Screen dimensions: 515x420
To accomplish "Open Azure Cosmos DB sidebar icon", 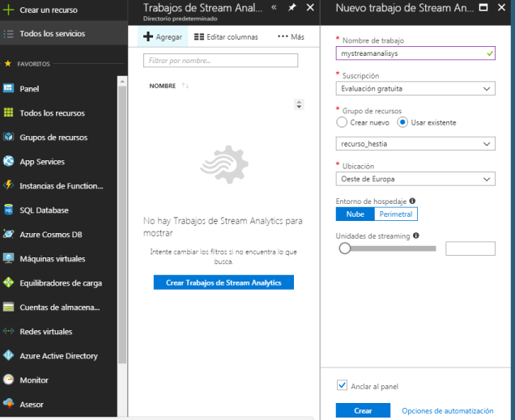I will click(x=9, y=235).
